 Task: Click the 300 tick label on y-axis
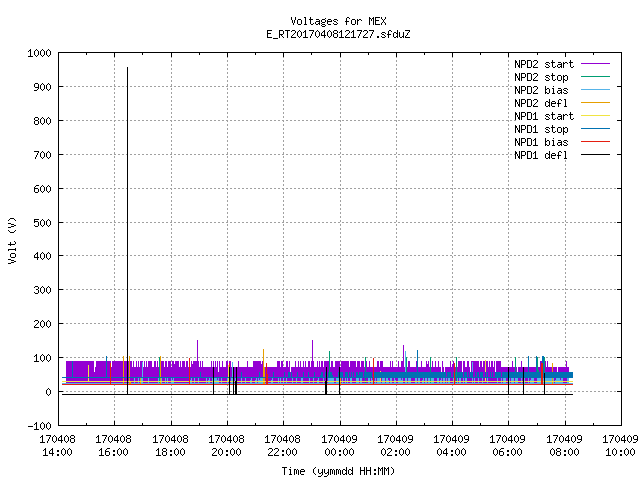42,290
